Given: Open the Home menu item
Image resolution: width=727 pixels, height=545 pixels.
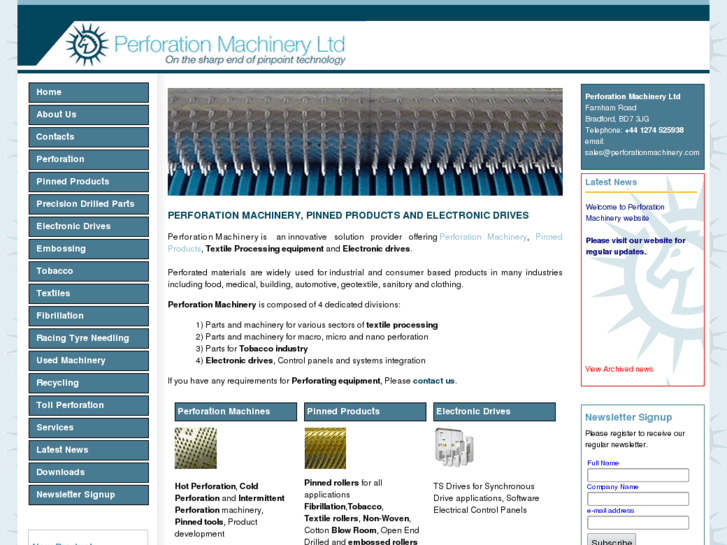Looking at the screenshot, I should click(x=89, y=92).
